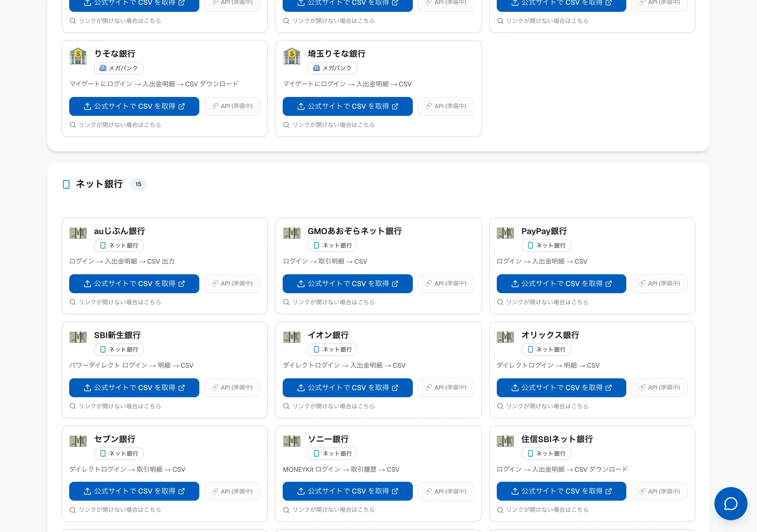This screenshot has width=757, height=532.
Task: Click the magnifier icon under 埼玉りそな銀行 card
Action: pos(286,125)
